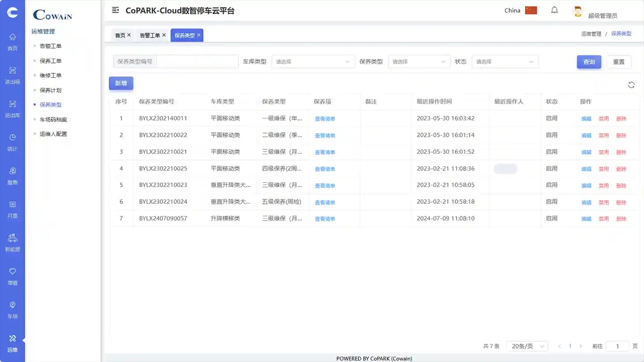Viewport: 644px width, 362px height.
Task: Open 查看清单 for BYLX2407090057
Action: (x=325, y=219)
